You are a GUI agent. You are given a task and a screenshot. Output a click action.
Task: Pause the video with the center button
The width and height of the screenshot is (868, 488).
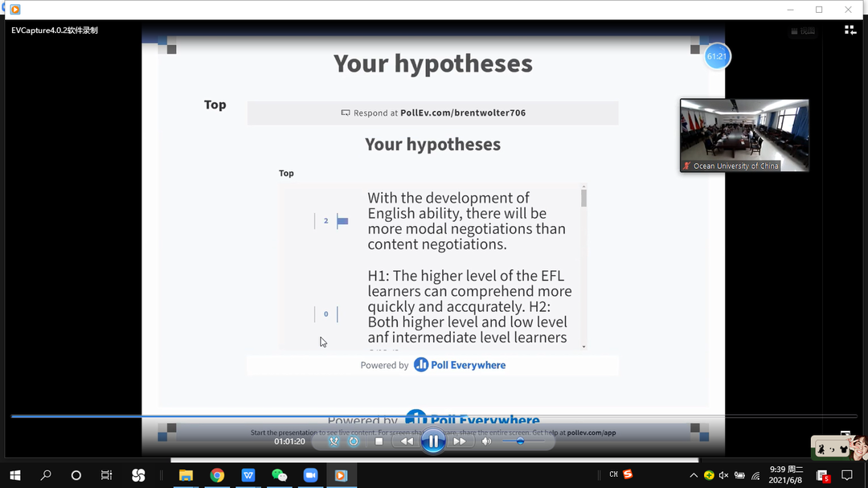[x=433, y=441]
